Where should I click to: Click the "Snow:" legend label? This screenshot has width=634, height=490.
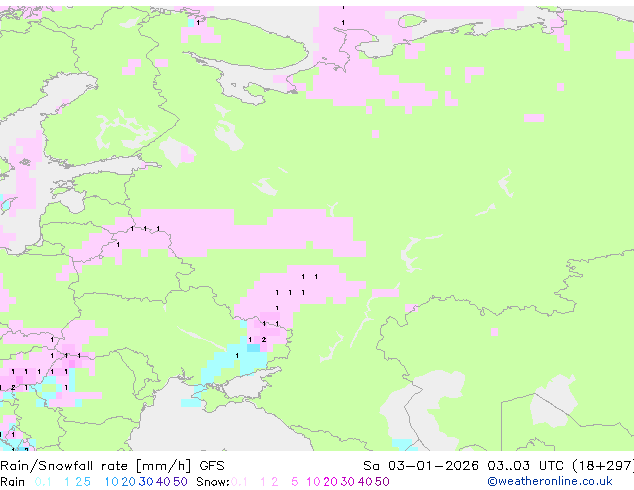(x=213, y=482)
